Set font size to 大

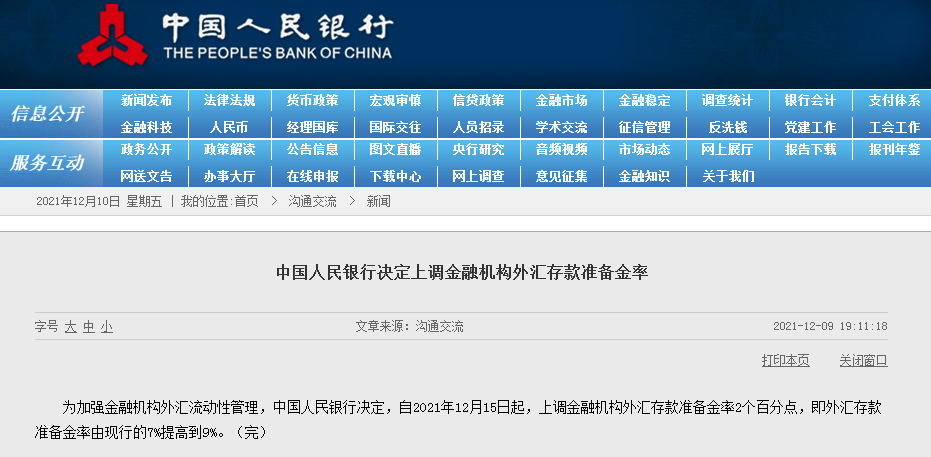coord(71,326)
